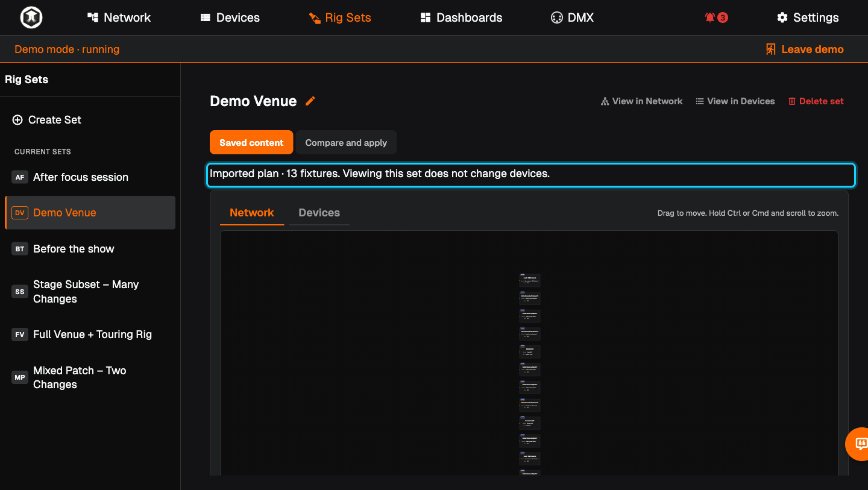Select the Mixed Patch – Two Changes set
This screenshot has height=490, width=868.
(x=90, y=377)
